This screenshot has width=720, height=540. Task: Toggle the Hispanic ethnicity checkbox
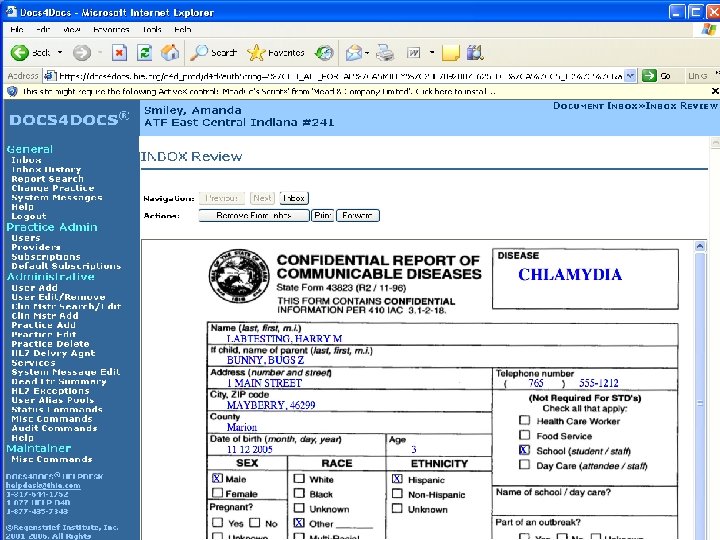click(397, 479)
